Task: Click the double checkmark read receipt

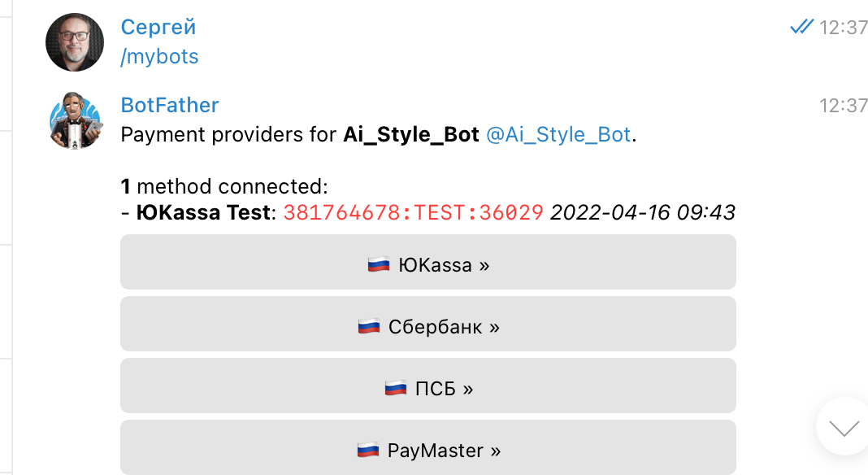Action: (x=801, y=25)
